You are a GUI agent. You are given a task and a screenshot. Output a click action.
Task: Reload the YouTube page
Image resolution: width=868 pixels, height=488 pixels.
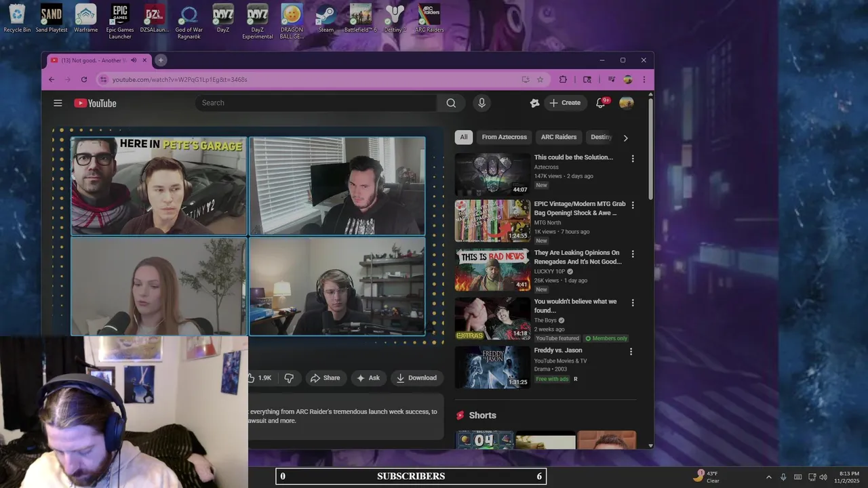coord(84,79)
